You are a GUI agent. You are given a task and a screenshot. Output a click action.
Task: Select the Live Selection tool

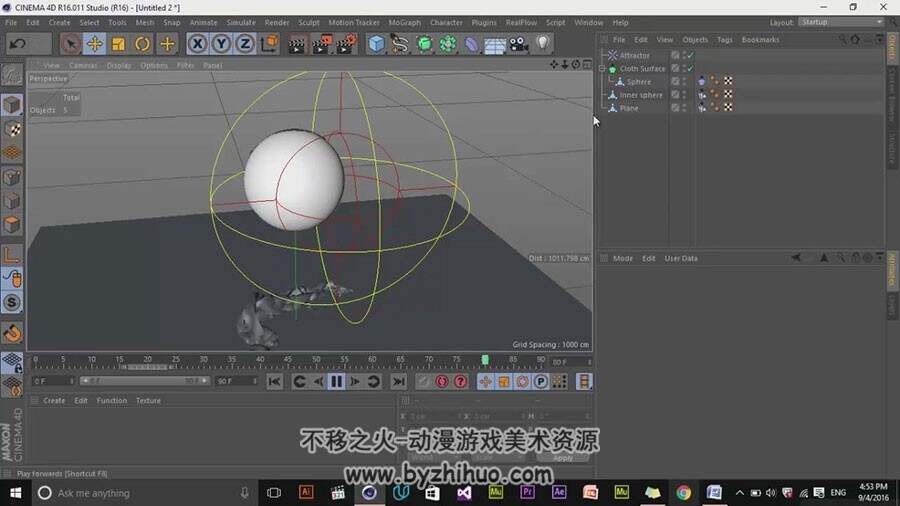click(70, 44)
